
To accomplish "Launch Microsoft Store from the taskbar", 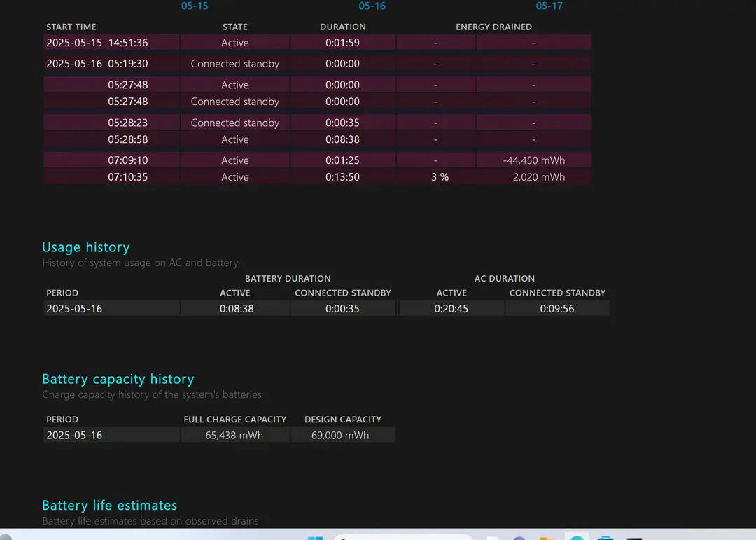I will point(605,537).
